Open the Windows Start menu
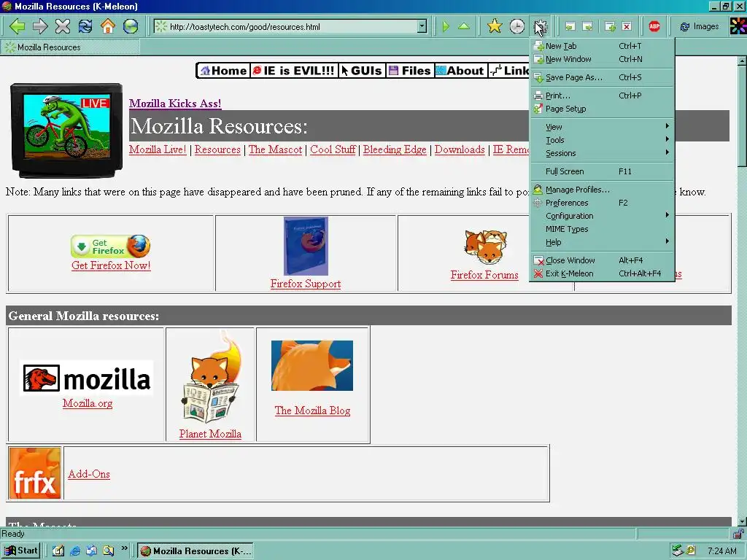The height and width of the screenshot is (560, 747). 20,551
